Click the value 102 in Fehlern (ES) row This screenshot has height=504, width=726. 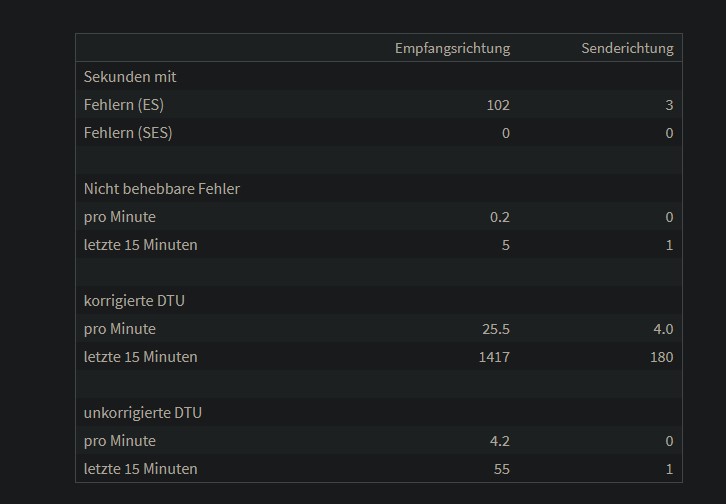(x=497, y=105)
